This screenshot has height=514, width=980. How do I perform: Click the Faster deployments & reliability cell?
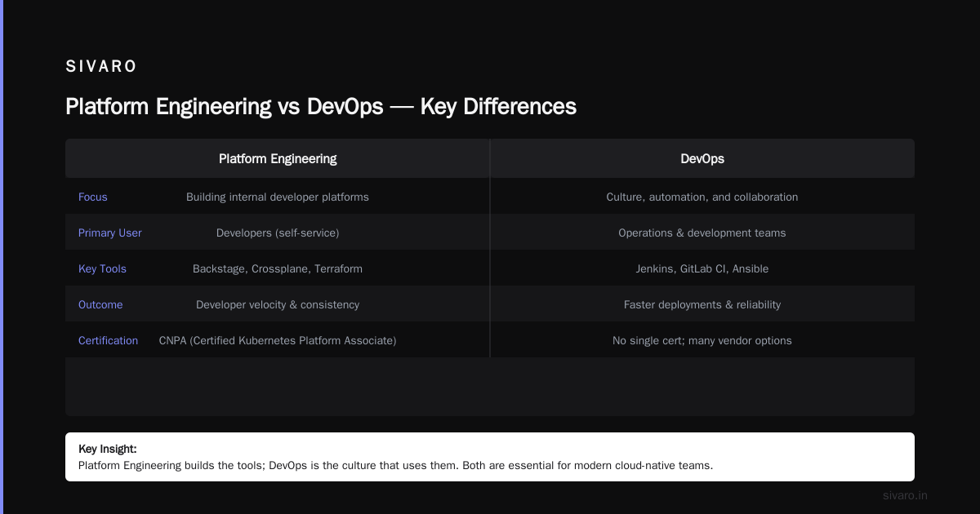pos(702,304)
